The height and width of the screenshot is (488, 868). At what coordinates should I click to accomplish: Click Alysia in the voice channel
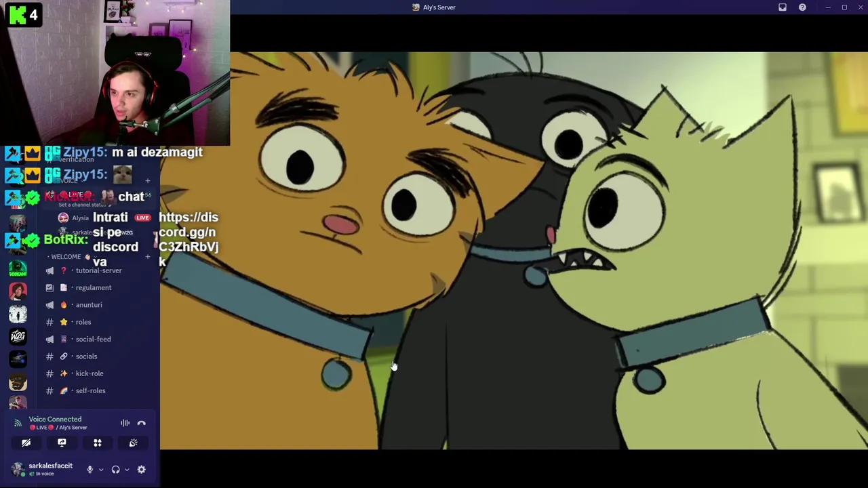(80, 218)
